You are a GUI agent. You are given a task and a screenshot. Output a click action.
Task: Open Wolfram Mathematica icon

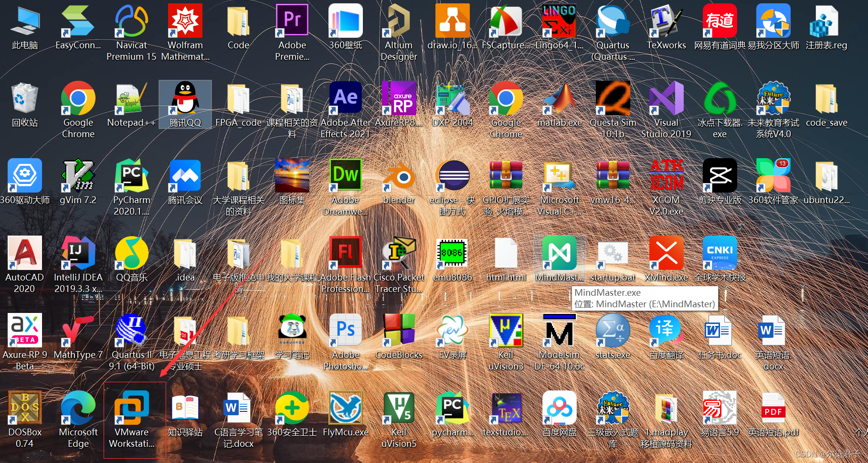(x=185, y=21)
